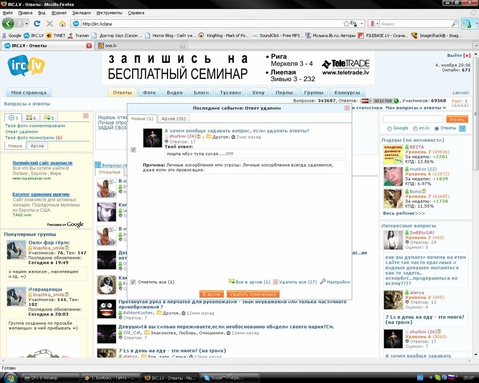Image resolution: width=479 pixels, height=383 pixels.
Task: Open the Блоги navigation tab
Action: point(201,92)
